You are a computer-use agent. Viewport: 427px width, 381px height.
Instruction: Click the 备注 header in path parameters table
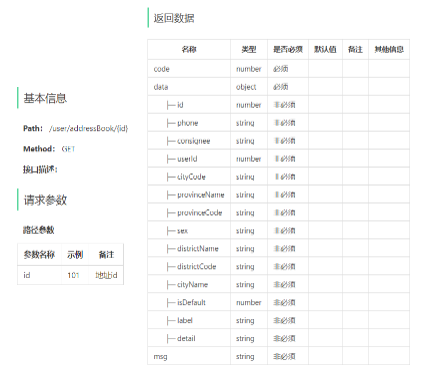106,255
